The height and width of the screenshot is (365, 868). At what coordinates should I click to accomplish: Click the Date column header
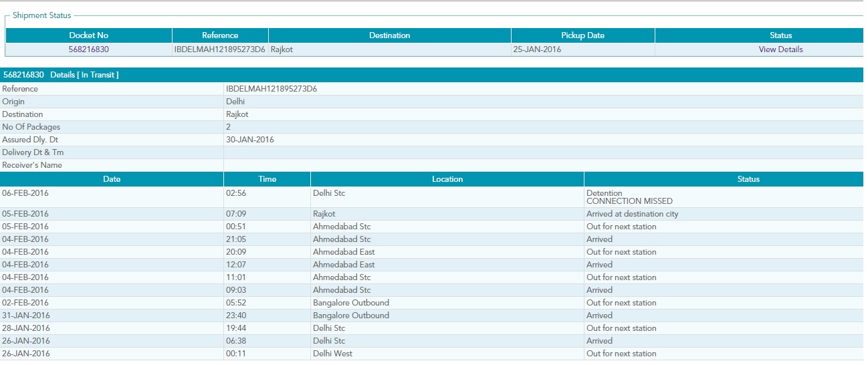coord(112,179)
